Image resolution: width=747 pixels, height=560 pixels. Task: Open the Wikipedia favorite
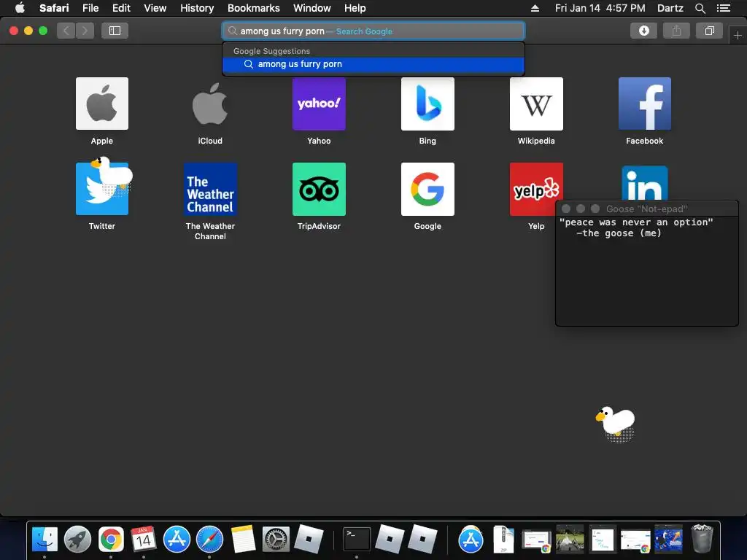click(536, 104)
